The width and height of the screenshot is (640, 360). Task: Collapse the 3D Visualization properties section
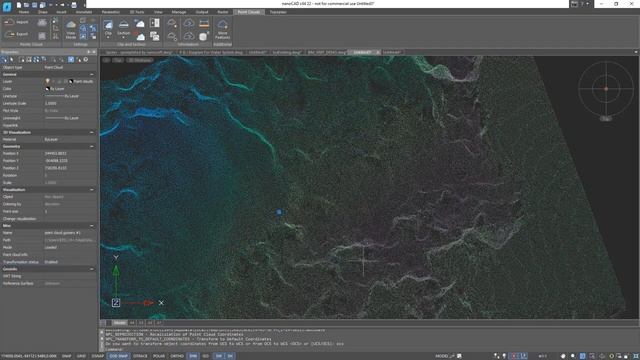click(x=92, y=133)
